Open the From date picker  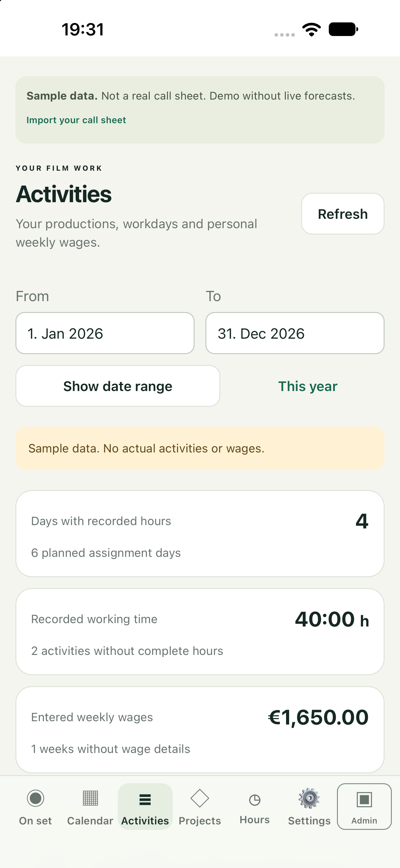pyautogui.click(x=105, y=333)
